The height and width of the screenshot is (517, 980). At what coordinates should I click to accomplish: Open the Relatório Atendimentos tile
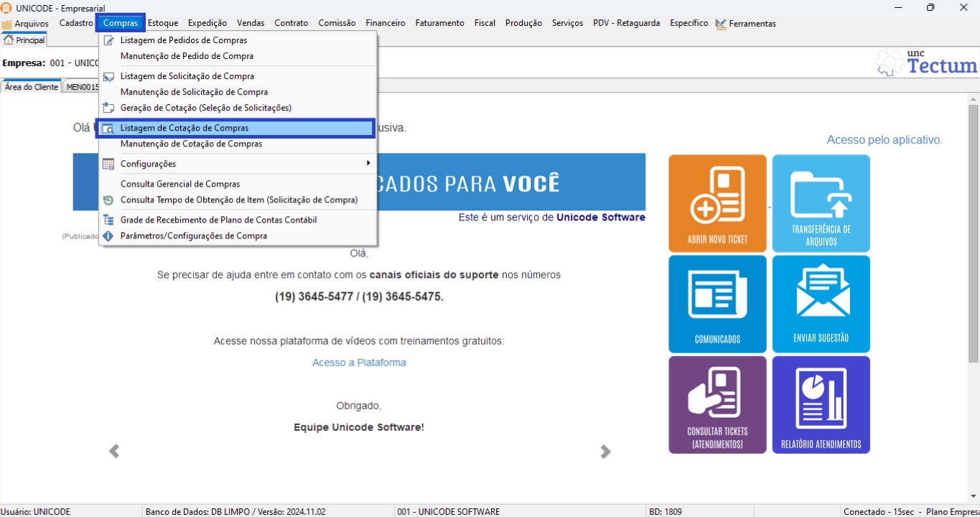(821, 404)
